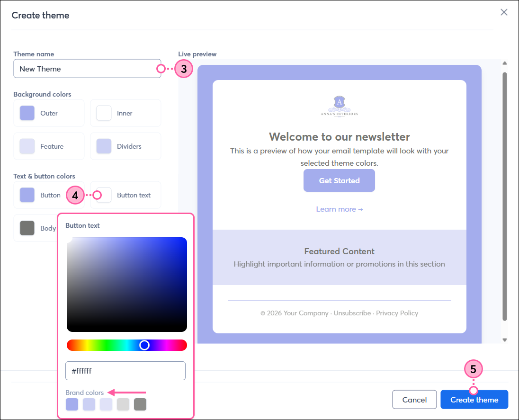The width and height of the screenshot is (519, 420).
Task: Select the Button text color swatch
Action: tap(104, 195)
